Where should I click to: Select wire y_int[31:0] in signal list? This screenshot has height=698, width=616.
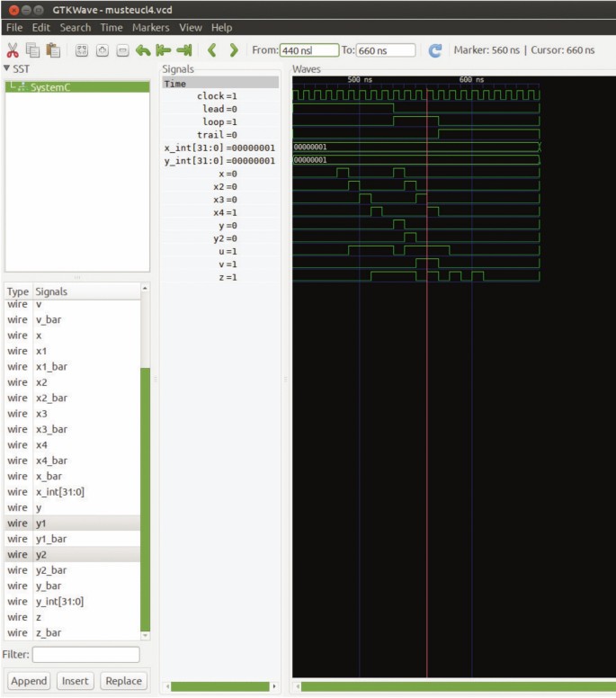coord(73,601)
